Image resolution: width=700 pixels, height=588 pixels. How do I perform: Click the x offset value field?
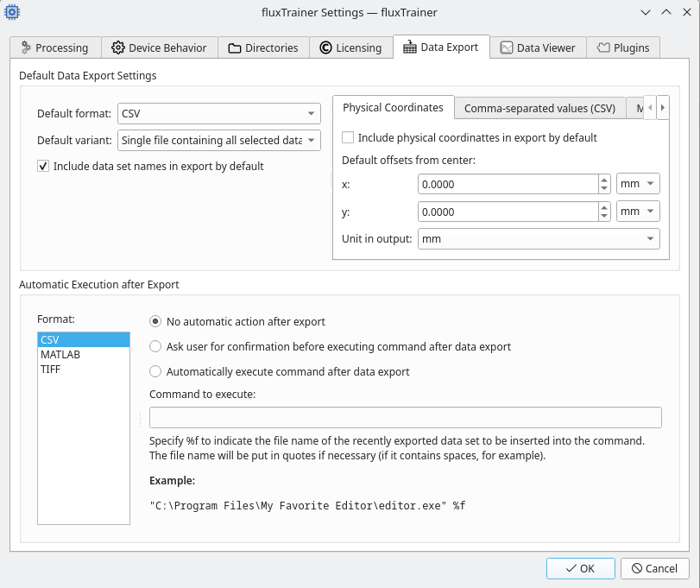(x=508, y=184)
